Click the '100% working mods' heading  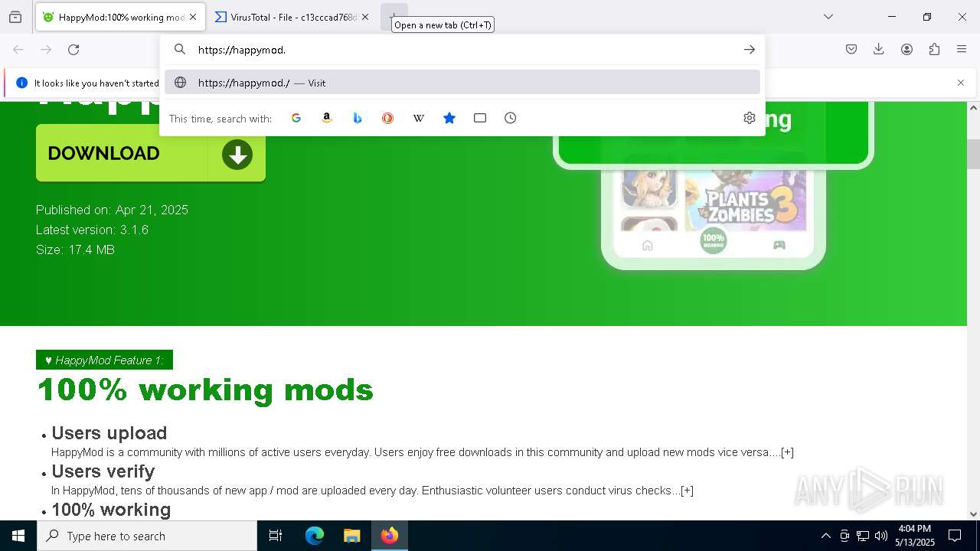coord(205,390)
